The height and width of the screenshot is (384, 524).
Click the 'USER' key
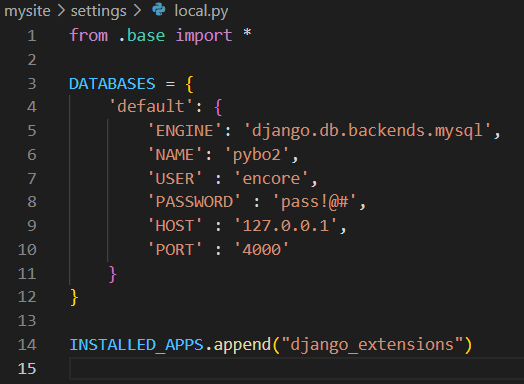click(175, 178)
